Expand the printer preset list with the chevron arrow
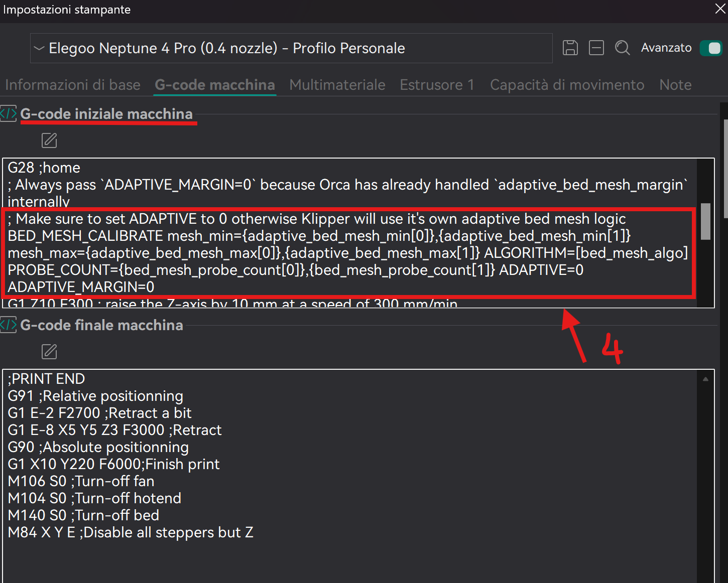The width and height of the screenshot is (728, 583). (39, 48)
